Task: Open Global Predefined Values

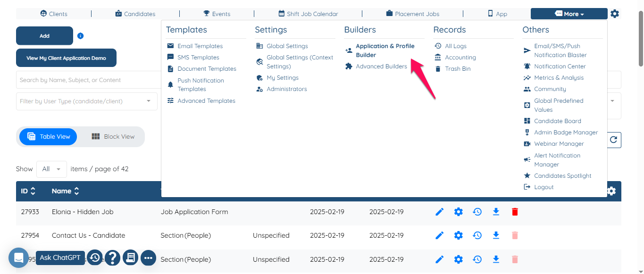Action: (559, 105)
